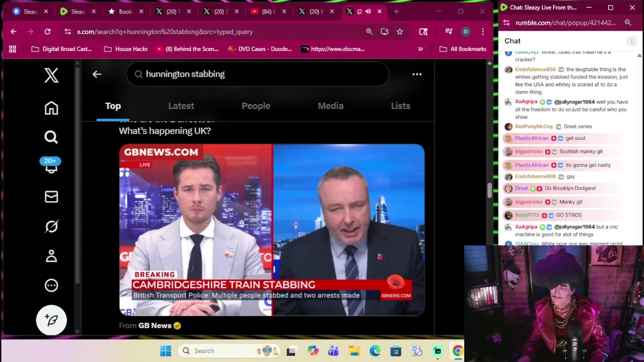Click chat message 'Go Brooklyn Dodgers!'
644x362 pixels.
[x=570, y=188]
